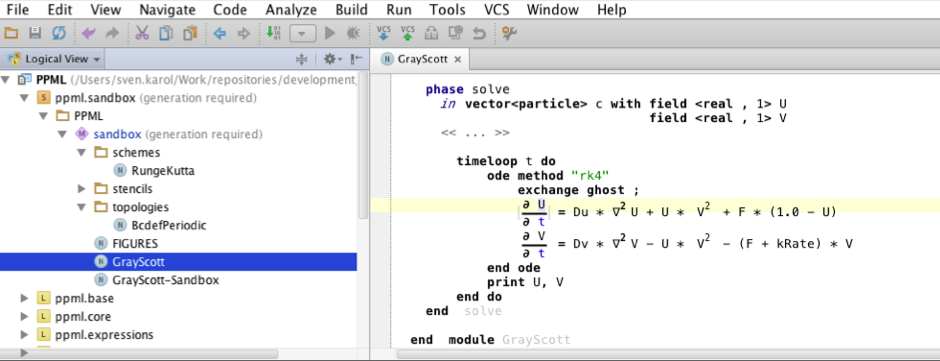Click the Open folder toolbar icon

point(11,33)
